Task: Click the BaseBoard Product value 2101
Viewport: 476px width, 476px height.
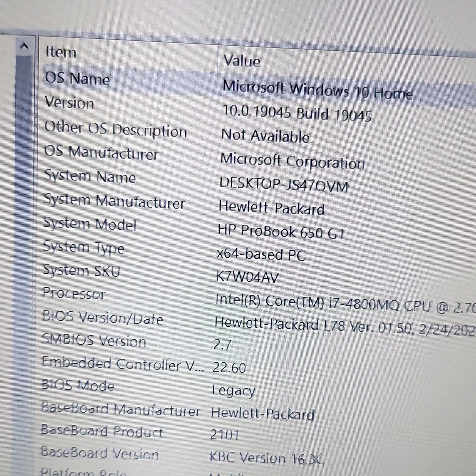Action: point(225,435)
